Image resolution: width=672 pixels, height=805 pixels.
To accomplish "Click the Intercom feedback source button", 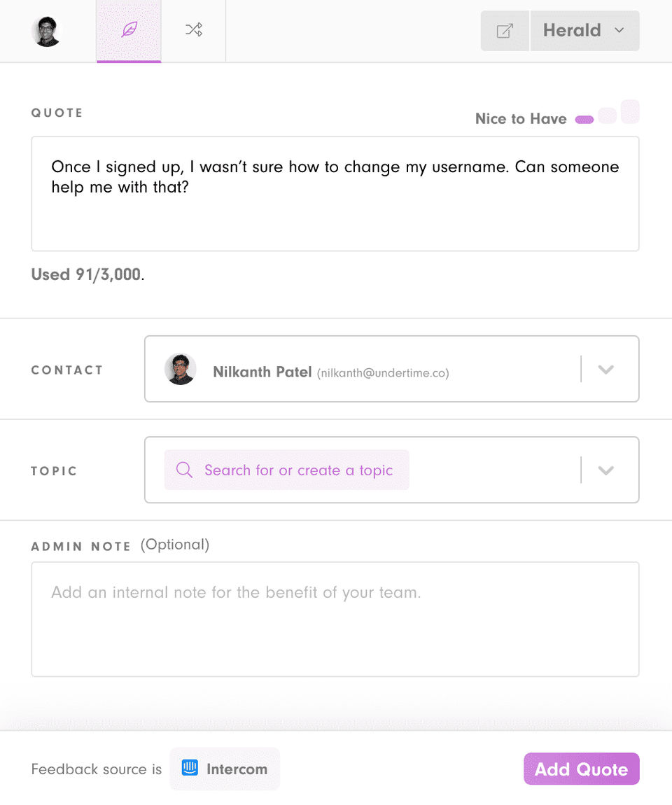I will [x=225, y=769].
